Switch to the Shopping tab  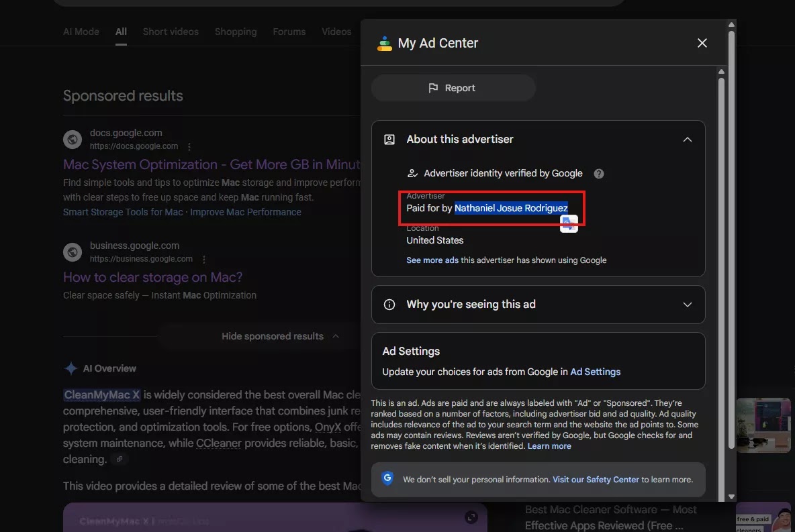(x=236, y=31)
